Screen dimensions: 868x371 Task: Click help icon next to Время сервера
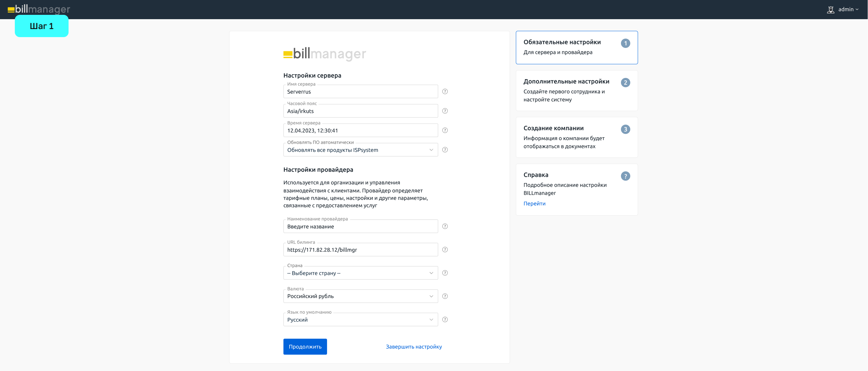click(x=445, y=130)
